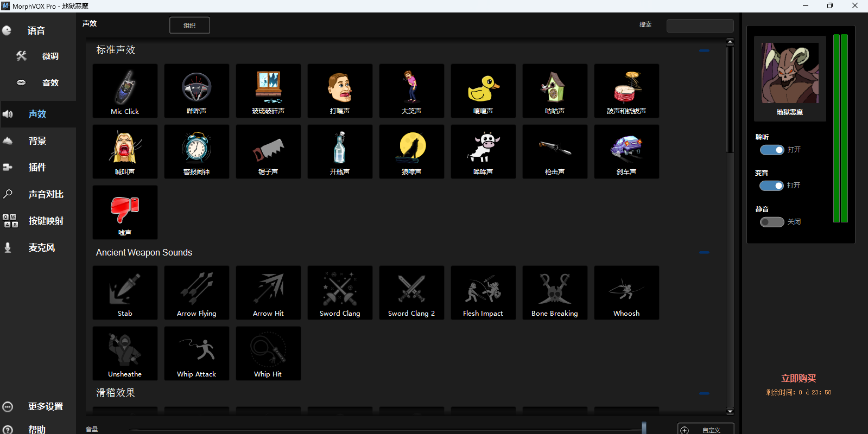
Task: Enable the 静音 mute toggle
Action: 771,222
